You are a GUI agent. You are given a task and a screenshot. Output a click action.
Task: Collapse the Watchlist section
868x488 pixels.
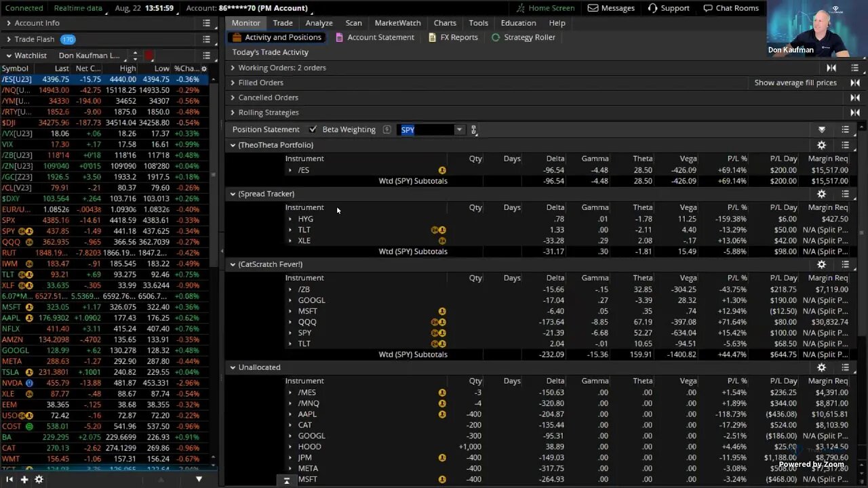(x=9, y=56)
